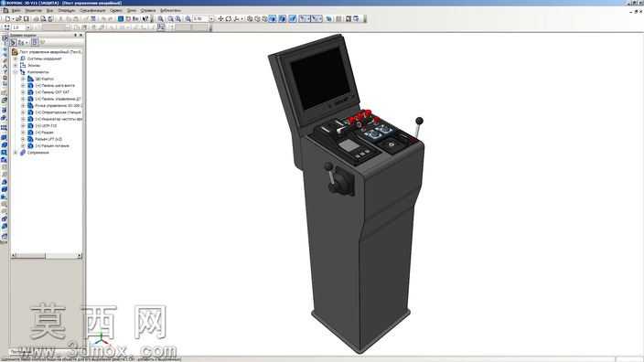Click the step value field showing 1.0
The width and height of the screenshot is (644, 362).
tap(18, 27)
